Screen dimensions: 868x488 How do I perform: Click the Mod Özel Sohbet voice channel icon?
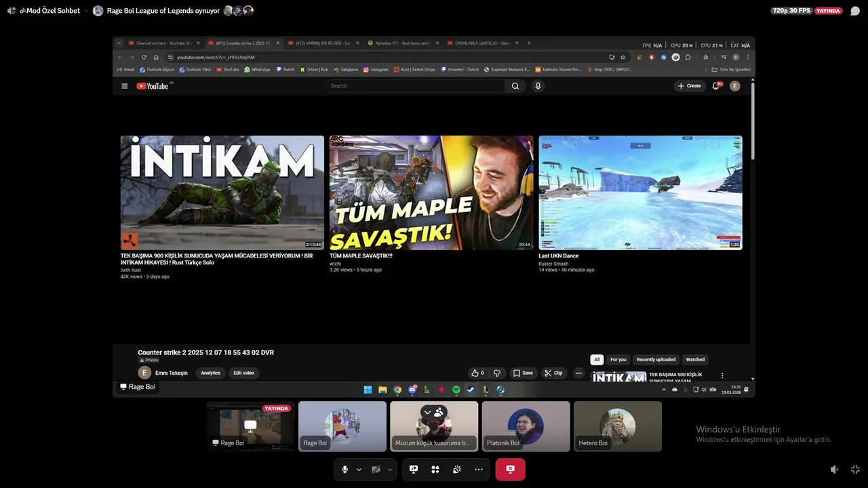(12, 11)
